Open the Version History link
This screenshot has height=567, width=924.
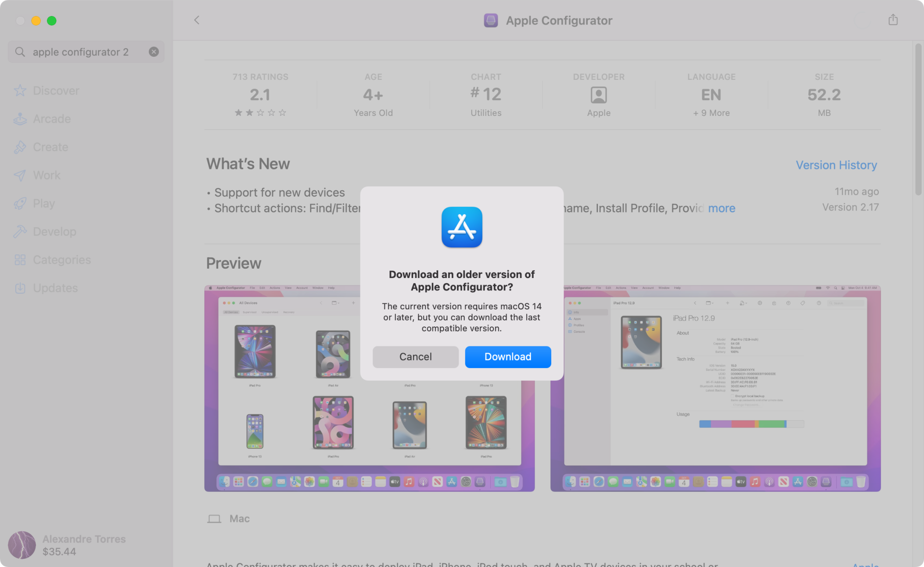836,165
